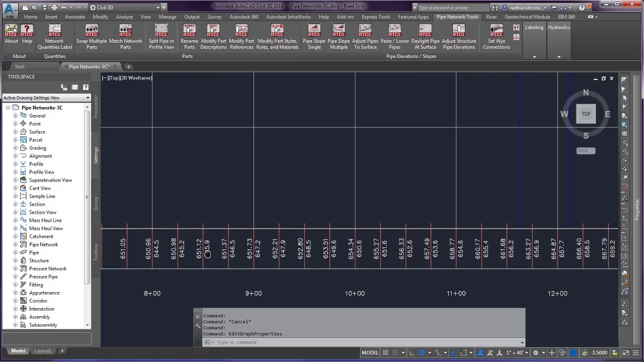Screen dimensions: 644x362
Task: Toggle 2D object snap in status bar
Action: tap(463, 352)
